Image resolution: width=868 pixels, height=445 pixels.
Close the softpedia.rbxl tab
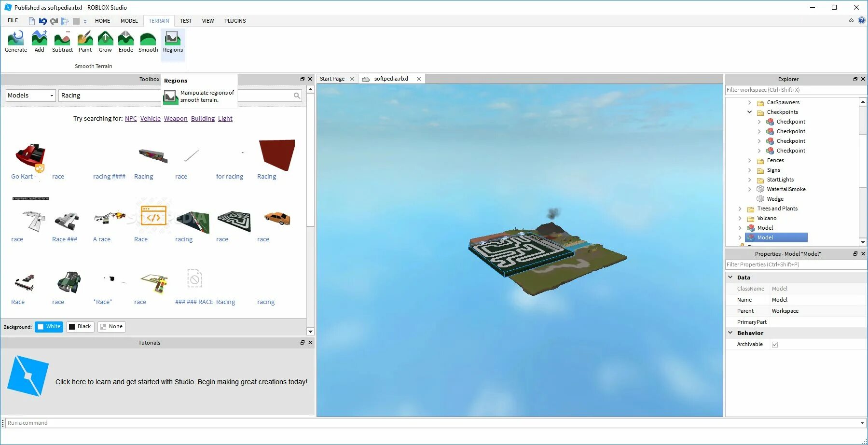click(419, 79)
